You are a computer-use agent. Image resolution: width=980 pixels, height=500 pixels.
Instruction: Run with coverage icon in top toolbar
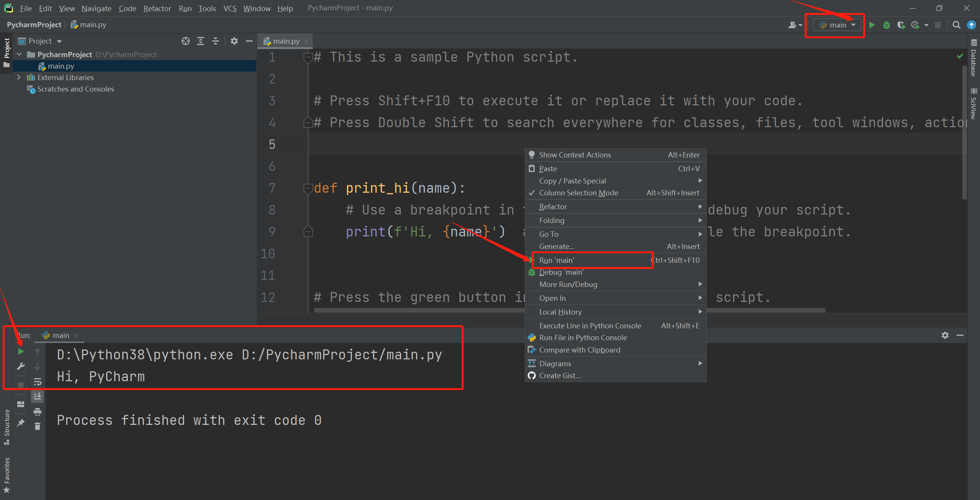pyautogui.click(x=901, y=25)
